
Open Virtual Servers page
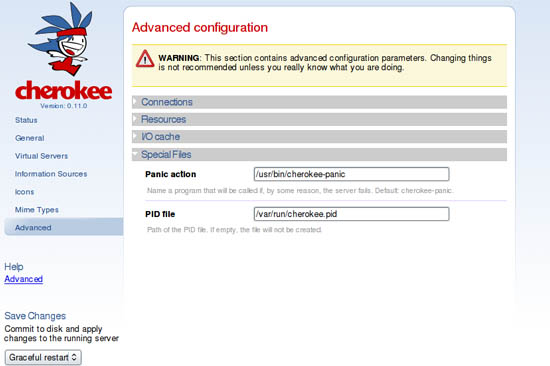coord(41,156)
